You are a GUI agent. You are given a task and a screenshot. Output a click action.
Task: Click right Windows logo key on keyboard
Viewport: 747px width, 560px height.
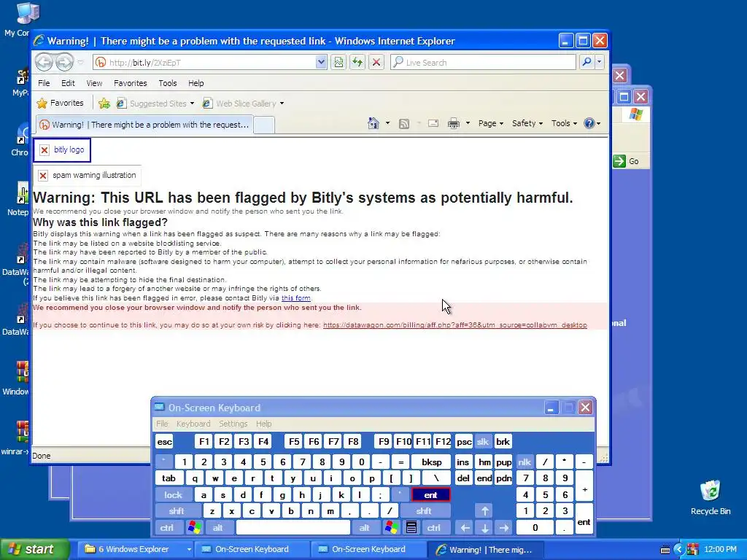[392, 528]
